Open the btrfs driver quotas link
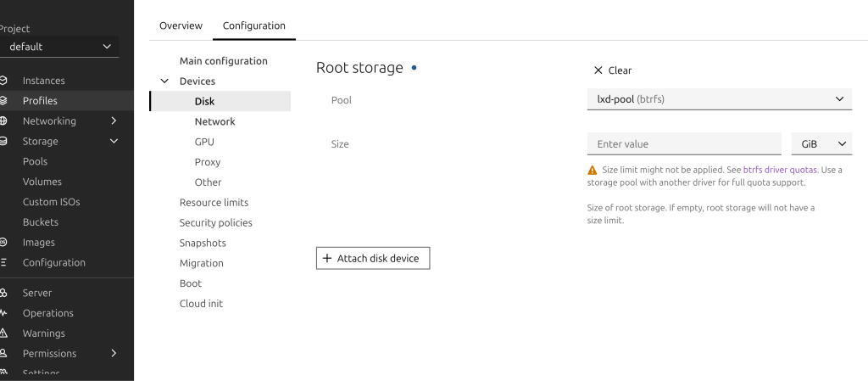 tap(780, 170)
